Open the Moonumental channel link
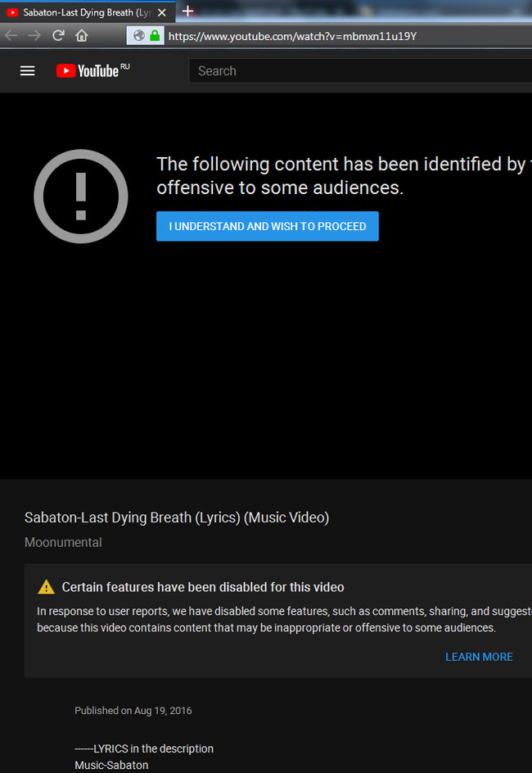 63,542
